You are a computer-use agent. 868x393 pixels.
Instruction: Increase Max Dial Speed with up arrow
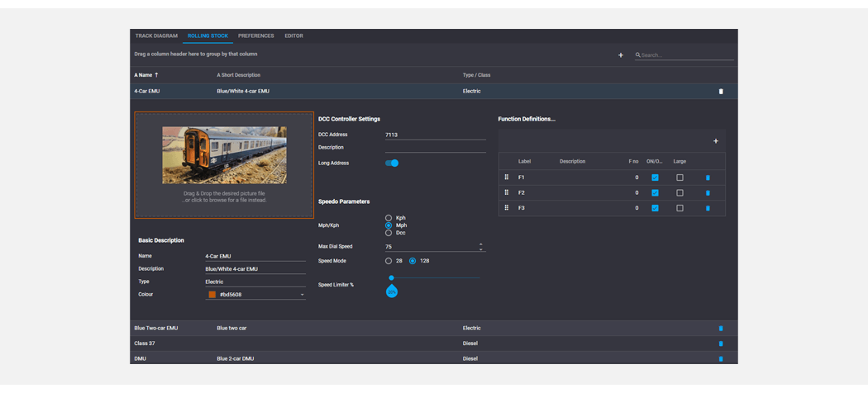click(480, 244)
